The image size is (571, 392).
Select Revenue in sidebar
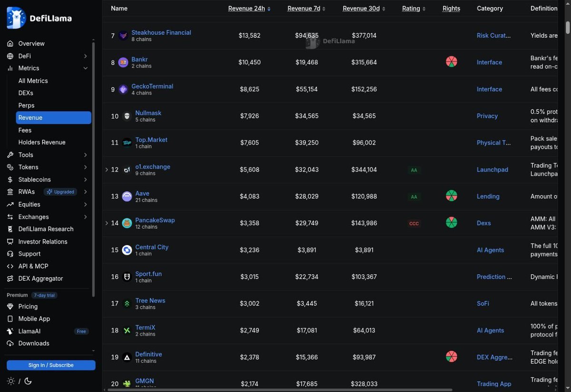click(54, 118)
